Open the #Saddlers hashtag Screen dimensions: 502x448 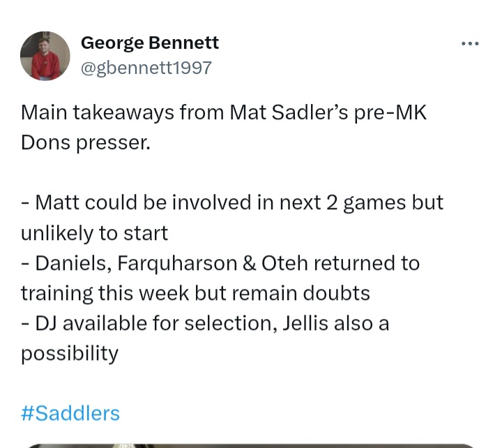pos(70,413)
